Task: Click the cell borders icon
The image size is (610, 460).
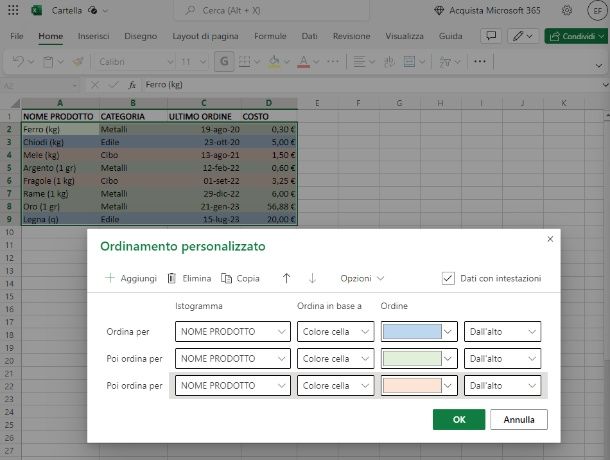Action: click(x=244, y=61)
